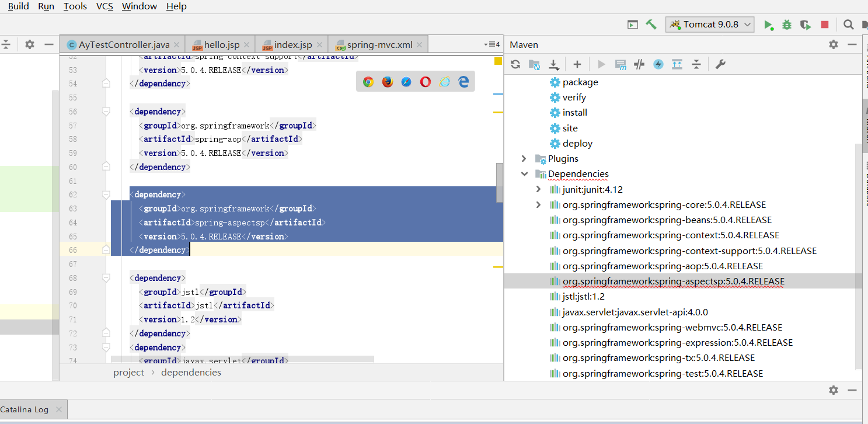The width and height of the screenshot is (868, 424).
Task: Switch to index.jsp editor tab
Action: 292,44
